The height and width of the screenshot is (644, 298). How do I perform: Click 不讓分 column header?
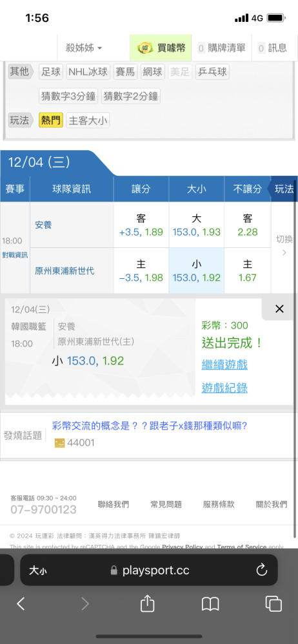click(248, 189)
